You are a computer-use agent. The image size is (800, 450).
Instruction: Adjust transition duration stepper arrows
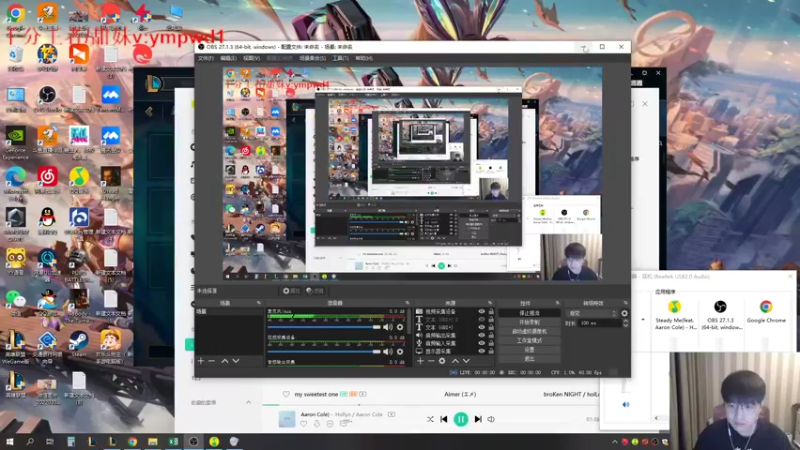point(626,323)
